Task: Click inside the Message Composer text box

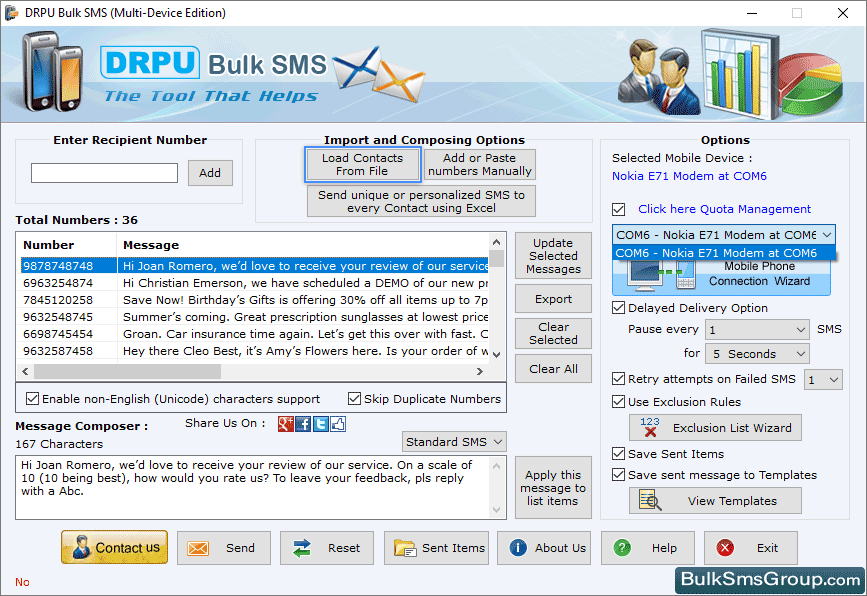Action: coord(253,487)
